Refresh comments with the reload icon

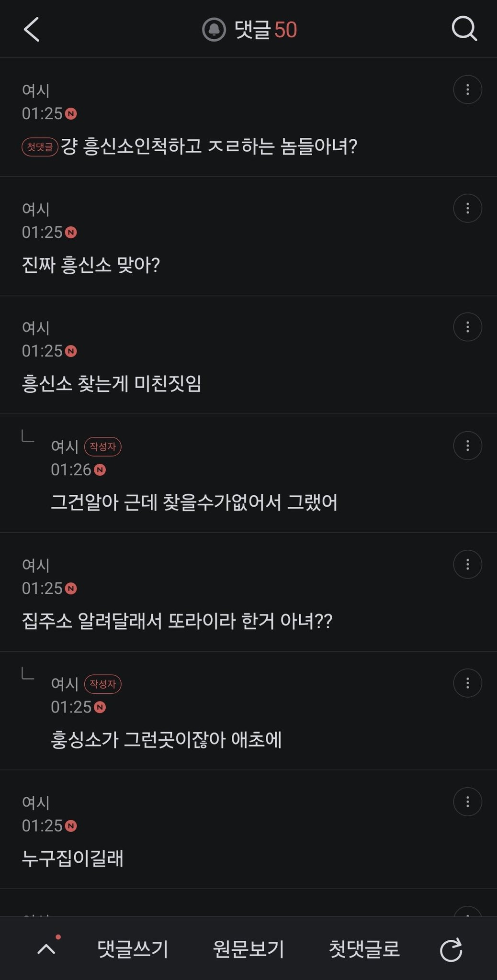point(451,949)
